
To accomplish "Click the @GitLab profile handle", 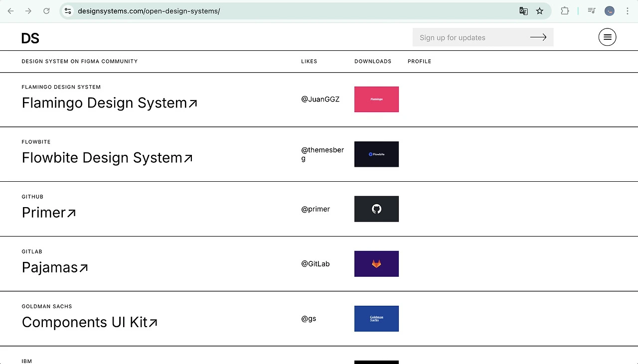I will click(316, 263).
